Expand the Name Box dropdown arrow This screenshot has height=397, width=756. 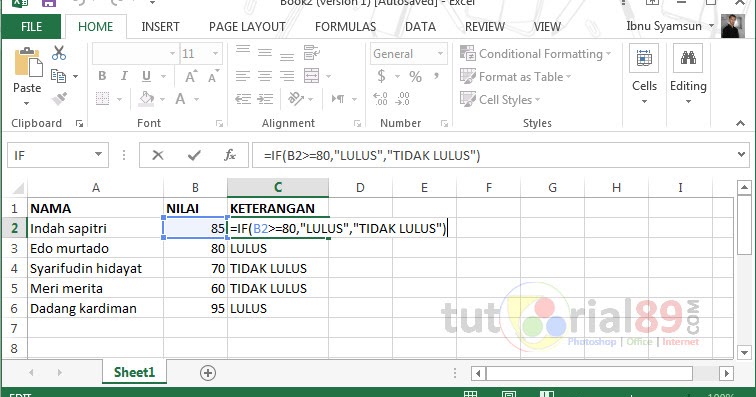click(98, 155)
